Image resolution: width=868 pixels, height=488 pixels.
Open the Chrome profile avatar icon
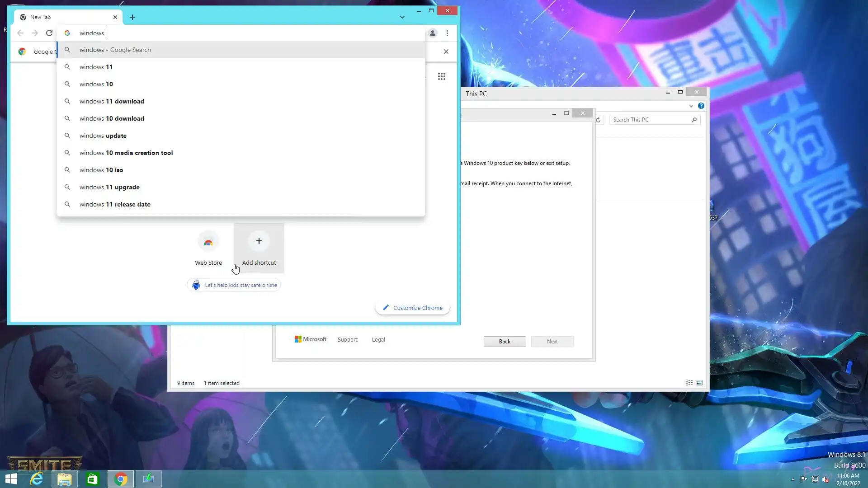coord(432,33)
